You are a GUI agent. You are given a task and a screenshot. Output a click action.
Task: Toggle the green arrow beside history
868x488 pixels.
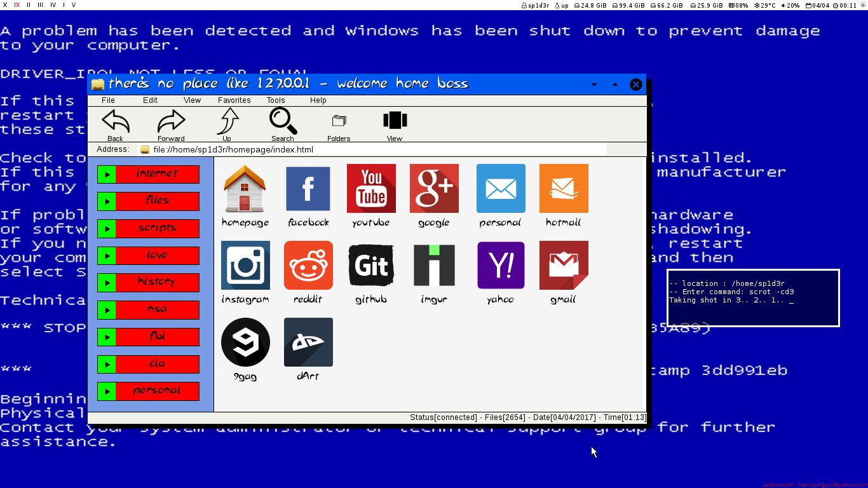tap(107, 282)
